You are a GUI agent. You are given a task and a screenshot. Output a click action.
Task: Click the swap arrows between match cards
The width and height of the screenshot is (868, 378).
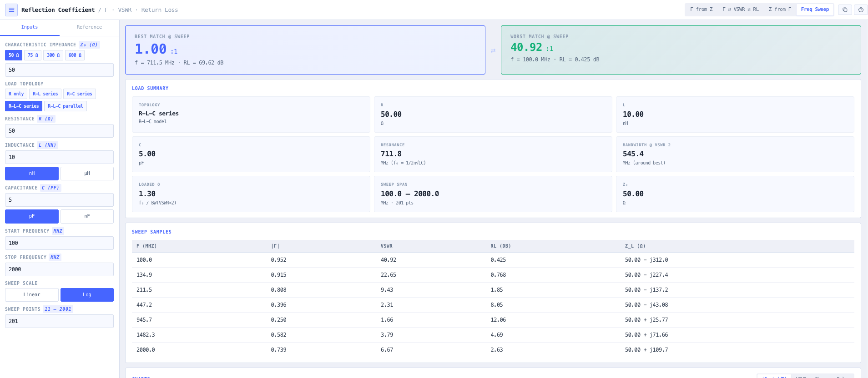[493, 51]
